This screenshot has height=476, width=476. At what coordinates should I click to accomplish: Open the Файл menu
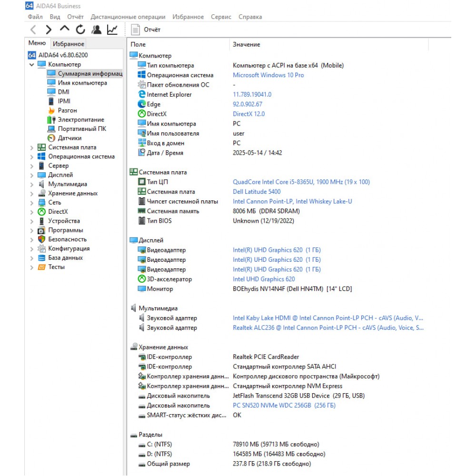tap(35, 17)
